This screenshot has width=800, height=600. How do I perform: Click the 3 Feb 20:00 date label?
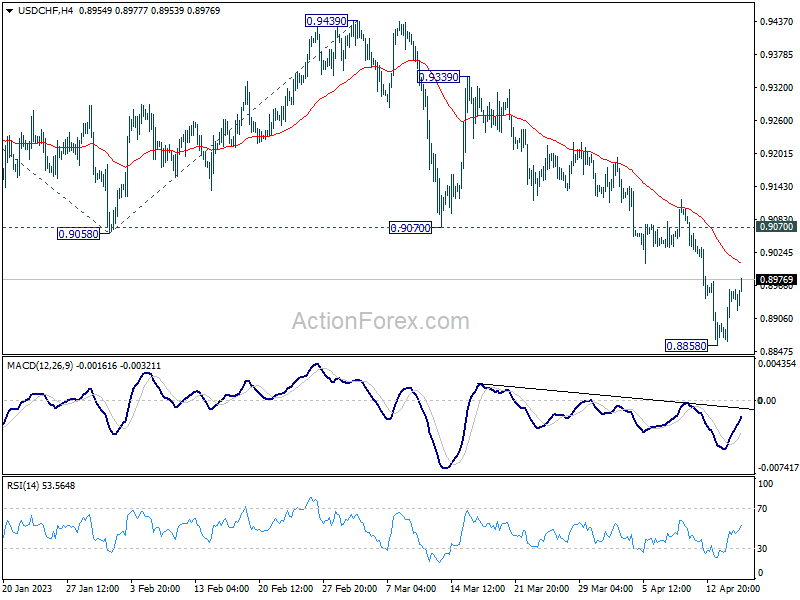click(155, 588)
